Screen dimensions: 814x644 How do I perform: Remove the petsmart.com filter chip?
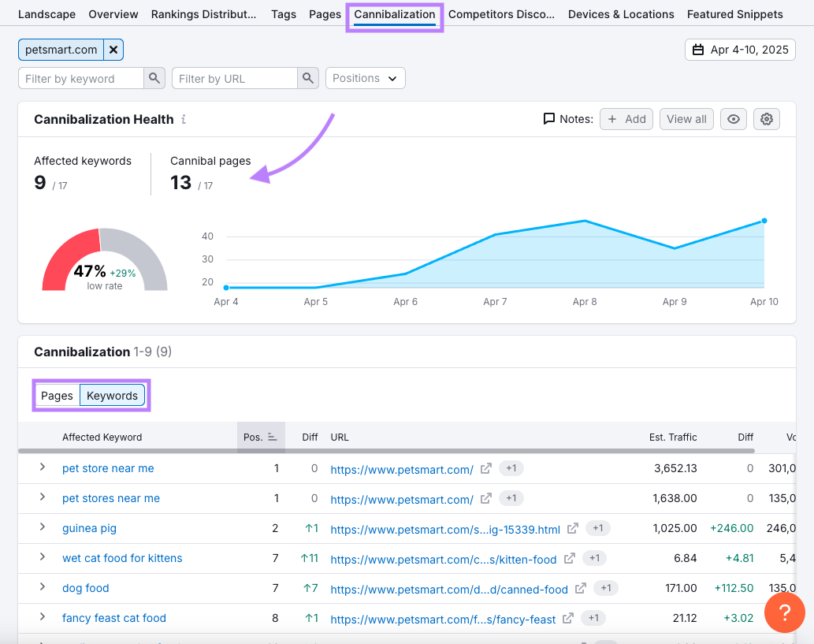point(113,50)
